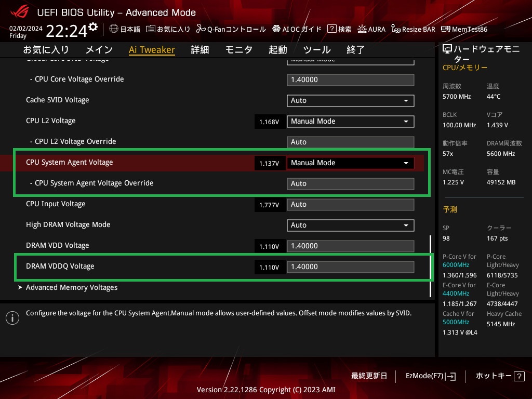Click the 日本語 language button
Screen dimensions: 532x399
point(125,29)
